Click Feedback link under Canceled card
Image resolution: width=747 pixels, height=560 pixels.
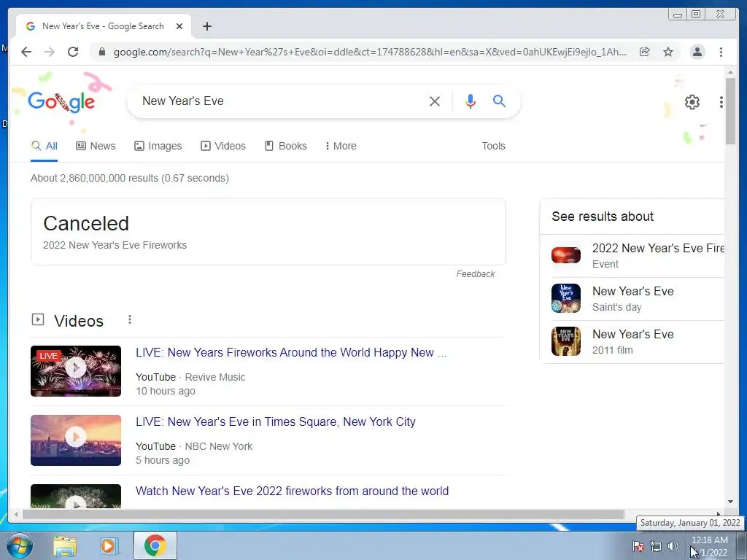pyautogui.click(x=476, y=274)
